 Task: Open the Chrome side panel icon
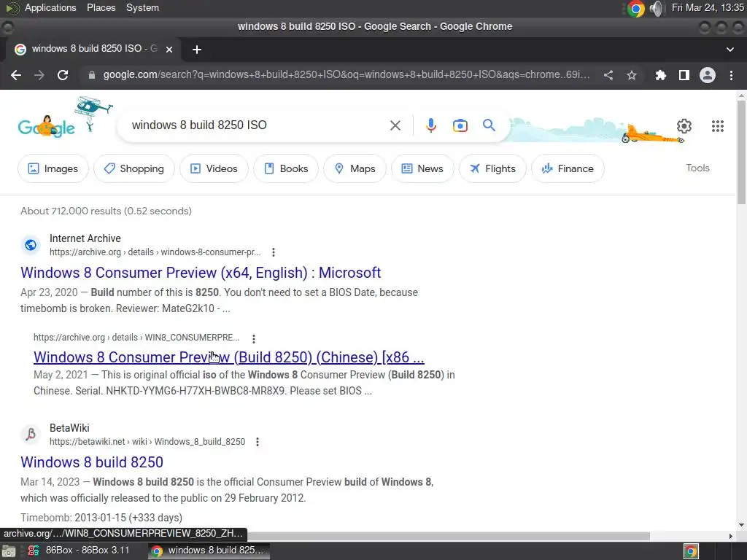click(684, 75)
